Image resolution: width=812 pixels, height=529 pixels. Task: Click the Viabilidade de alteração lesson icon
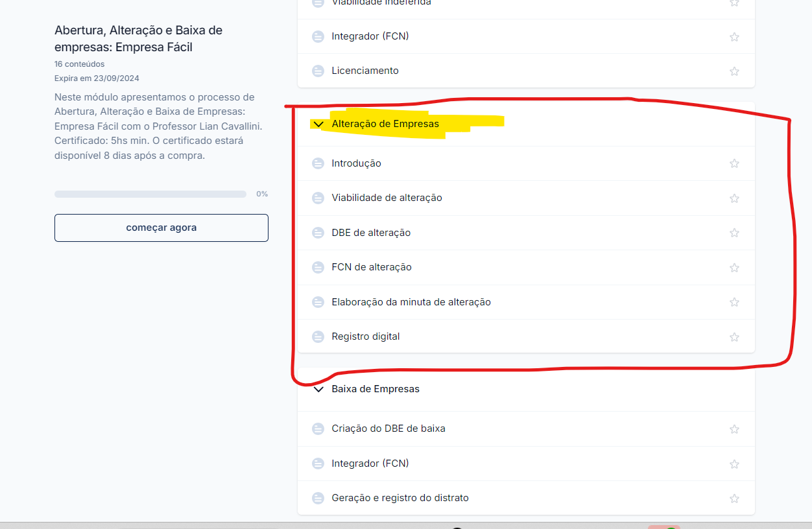[x=318, y=198]
